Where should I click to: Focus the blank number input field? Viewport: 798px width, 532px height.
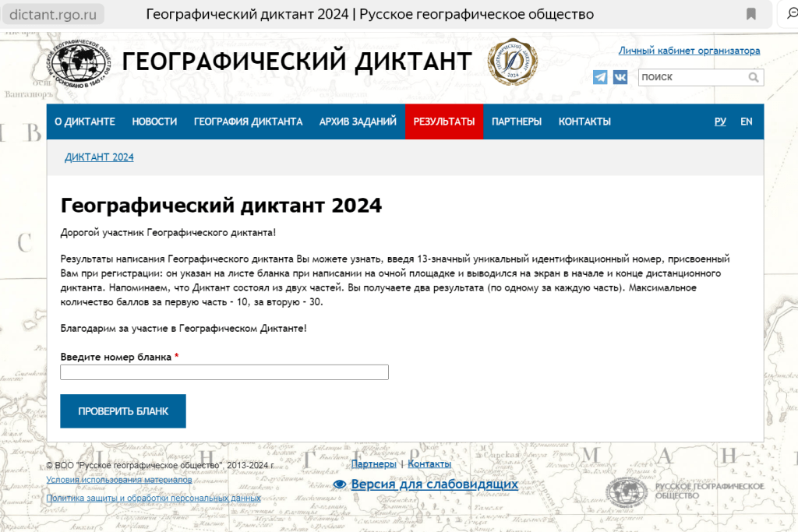[224, 372]
